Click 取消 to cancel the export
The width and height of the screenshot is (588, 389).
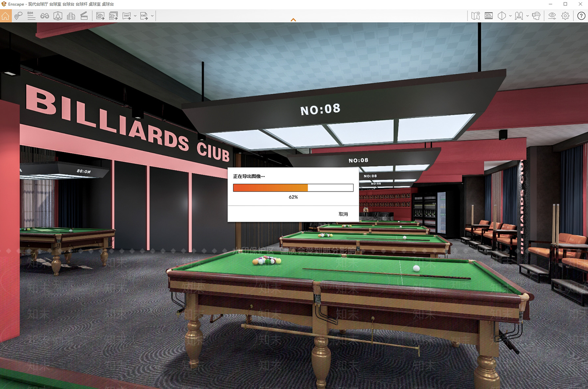[x=343, y=214]
